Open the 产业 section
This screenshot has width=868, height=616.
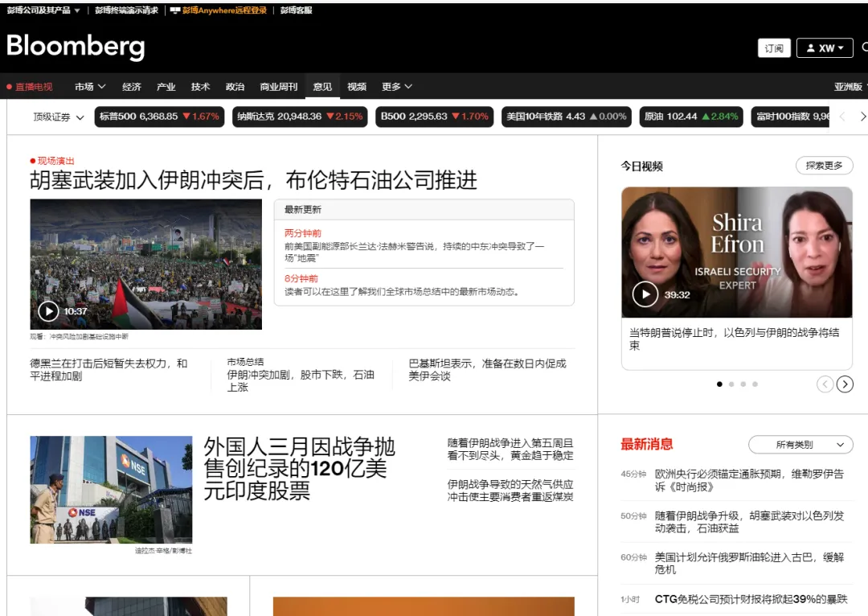[166, 86]
